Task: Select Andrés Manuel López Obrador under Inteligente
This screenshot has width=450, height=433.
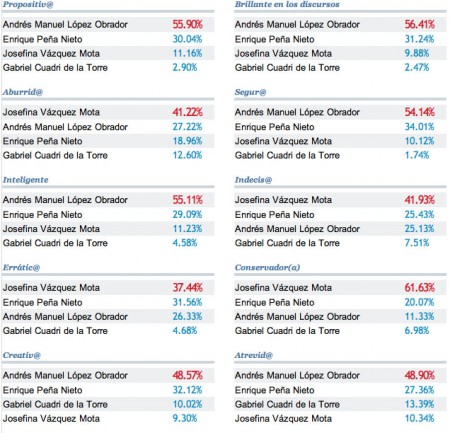Action: click(65, 200)
